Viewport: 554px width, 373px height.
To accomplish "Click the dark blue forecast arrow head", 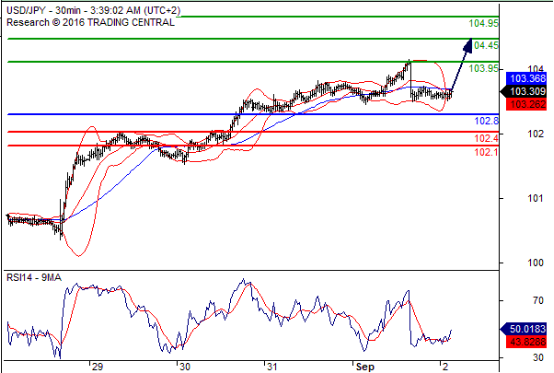I will pos(468,46).
